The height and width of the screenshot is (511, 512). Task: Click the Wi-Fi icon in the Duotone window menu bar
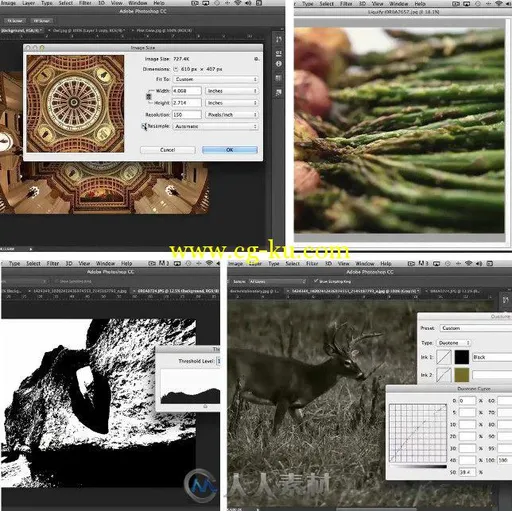468,263
